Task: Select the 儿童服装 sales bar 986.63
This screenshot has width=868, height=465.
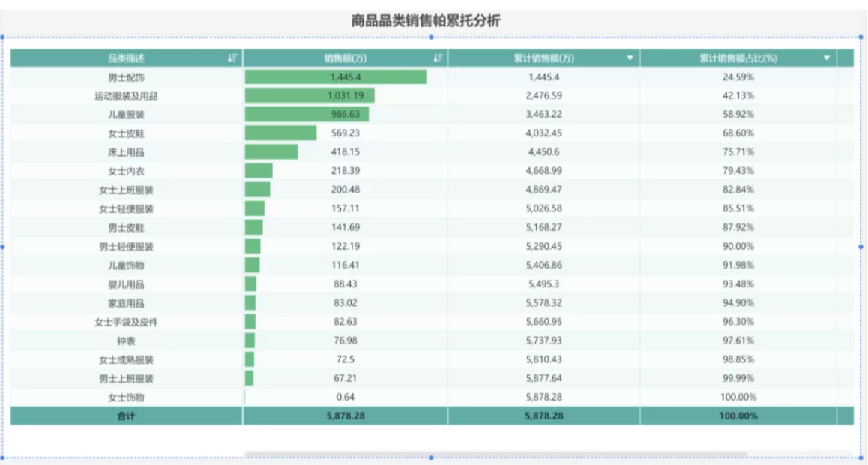Action: 307,115
